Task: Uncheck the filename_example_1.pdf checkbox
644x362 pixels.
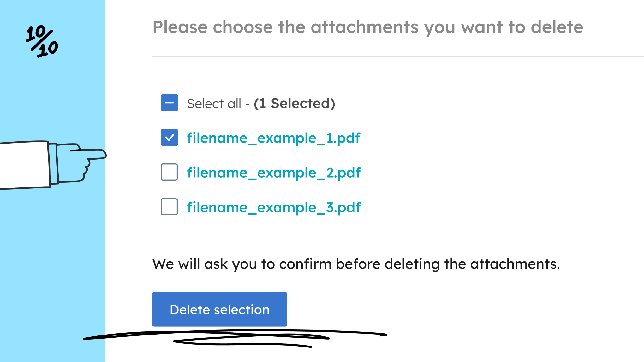Action: click(x=169, y=138)
